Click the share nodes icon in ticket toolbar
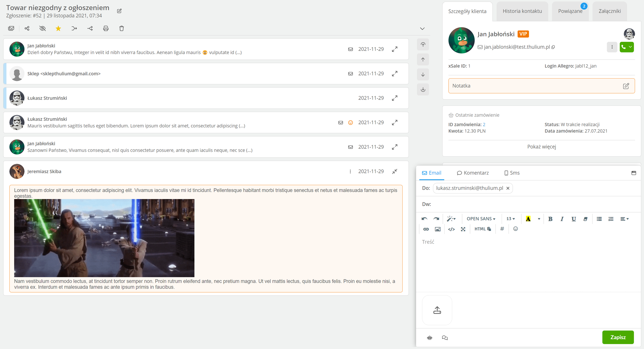Image resolution: width=644 pixels, height=349 pixels. (x=27, y=29)
